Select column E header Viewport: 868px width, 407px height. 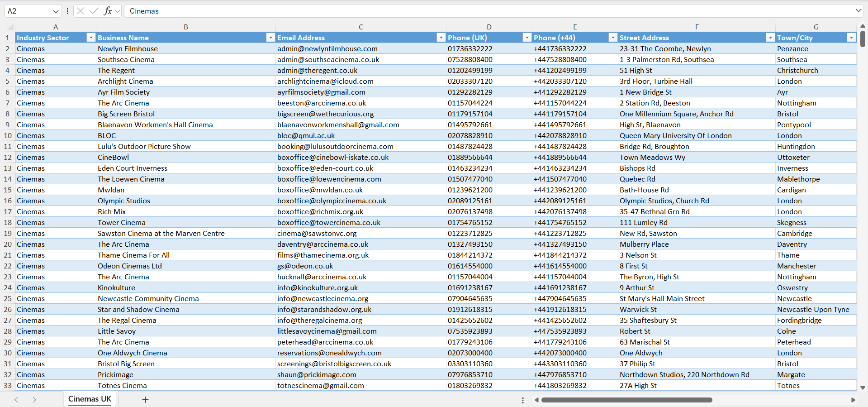click(575, 27)
